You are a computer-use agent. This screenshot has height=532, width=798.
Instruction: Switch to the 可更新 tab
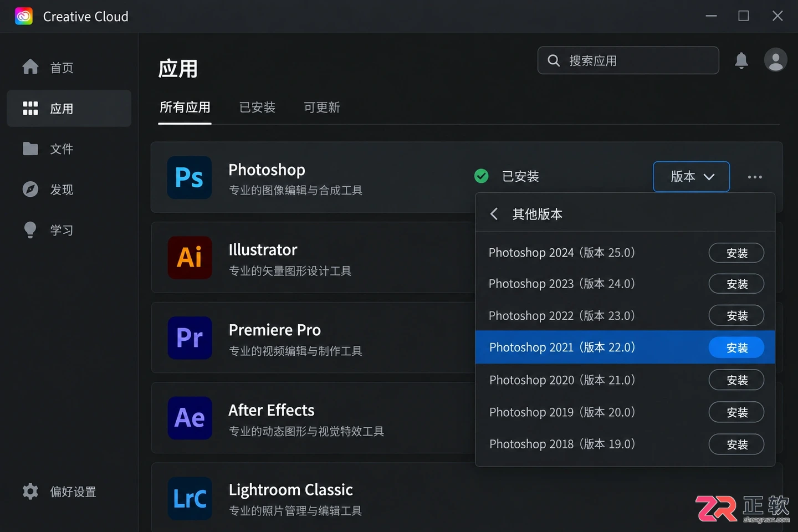coord(322,107)
